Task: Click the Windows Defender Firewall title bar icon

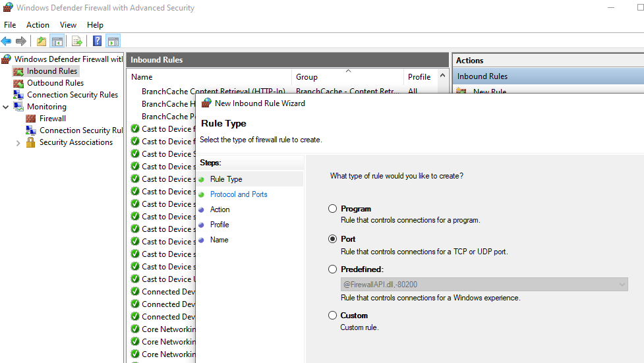Action: [7, 7]
